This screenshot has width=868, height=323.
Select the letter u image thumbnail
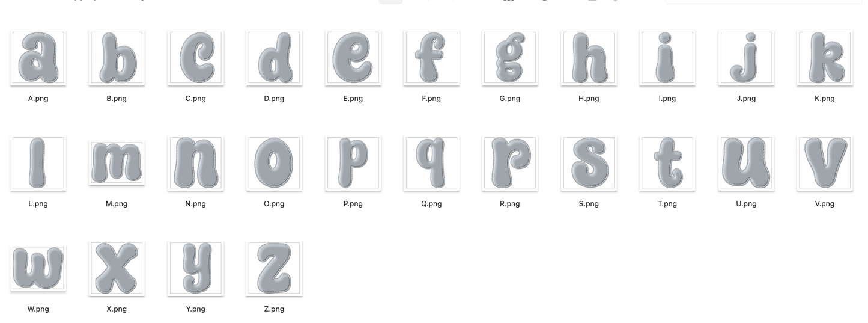(x=746, y=163)
